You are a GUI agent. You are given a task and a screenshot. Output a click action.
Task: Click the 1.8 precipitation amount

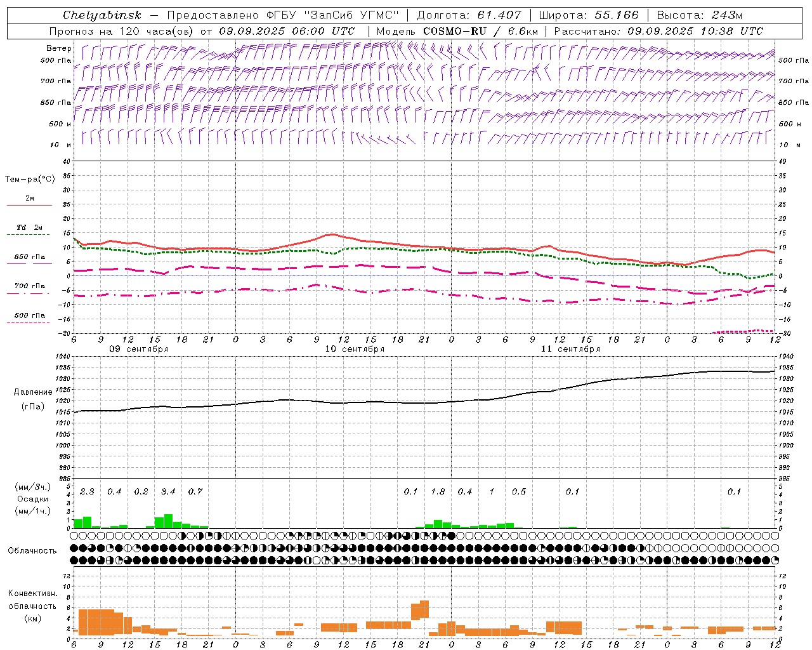(x=438, y=492)
